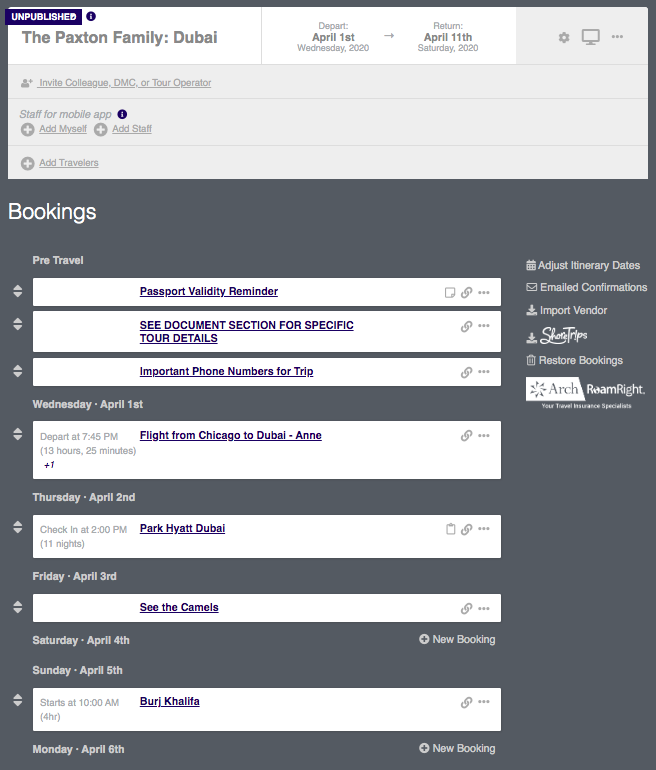The width and height of the screenshot is (656, 770).
Task: Click the monitor preview icon
Action: [591, 37]
